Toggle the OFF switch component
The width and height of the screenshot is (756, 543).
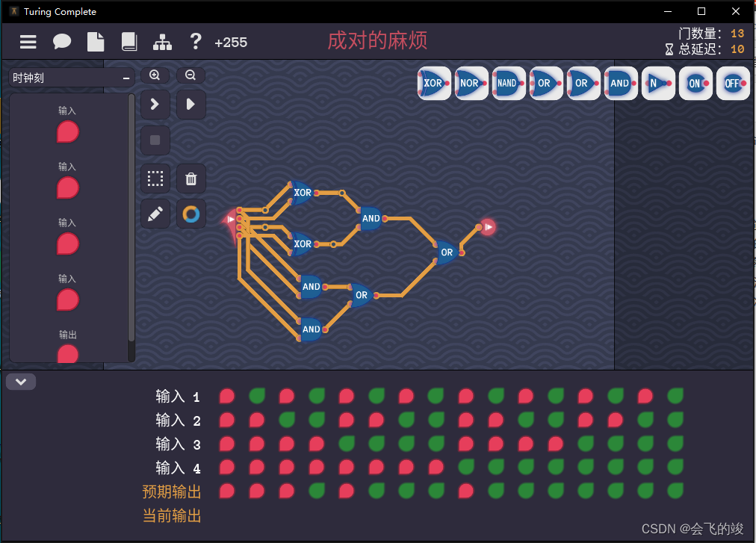coord(732,83)
